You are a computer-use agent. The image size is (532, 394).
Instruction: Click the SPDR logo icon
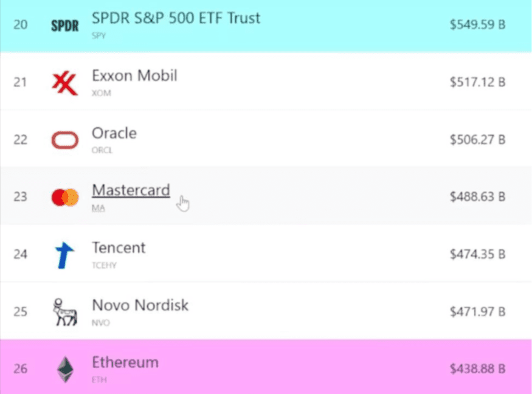[x=64, y=27]
